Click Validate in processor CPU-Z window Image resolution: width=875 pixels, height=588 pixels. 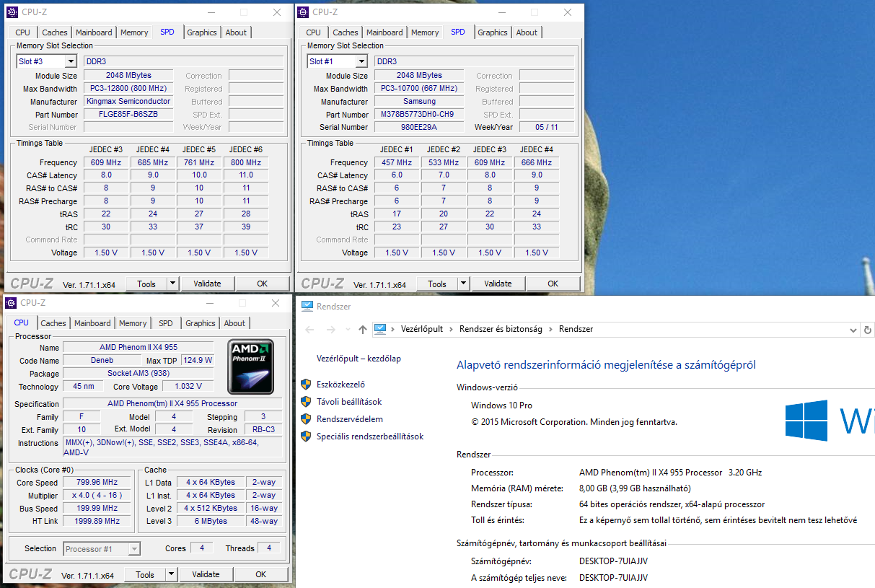(x=206, y=575)
